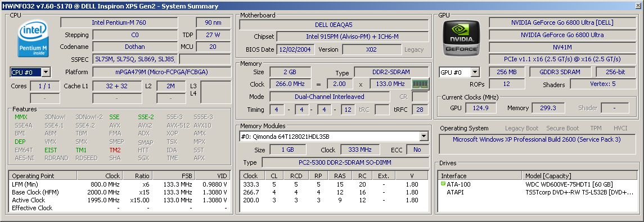
Task: Click the NVIDIA GeForce logo
Action: (461, 38)
